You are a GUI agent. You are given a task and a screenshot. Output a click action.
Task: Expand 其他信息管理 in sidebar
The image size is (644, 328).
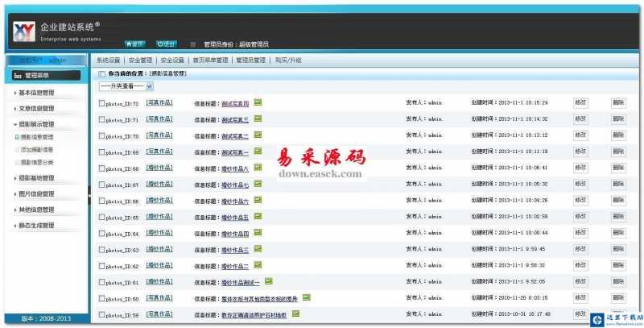click(36, 210)
